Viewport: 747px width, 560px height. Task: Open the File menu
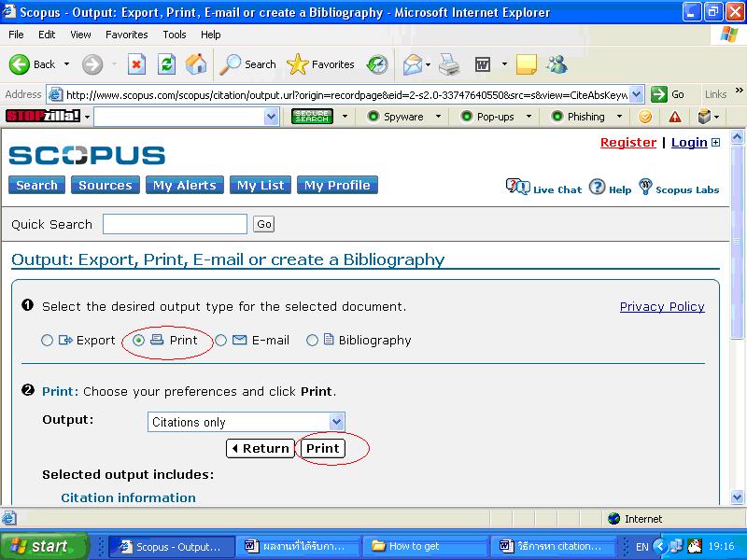point(16,35)
